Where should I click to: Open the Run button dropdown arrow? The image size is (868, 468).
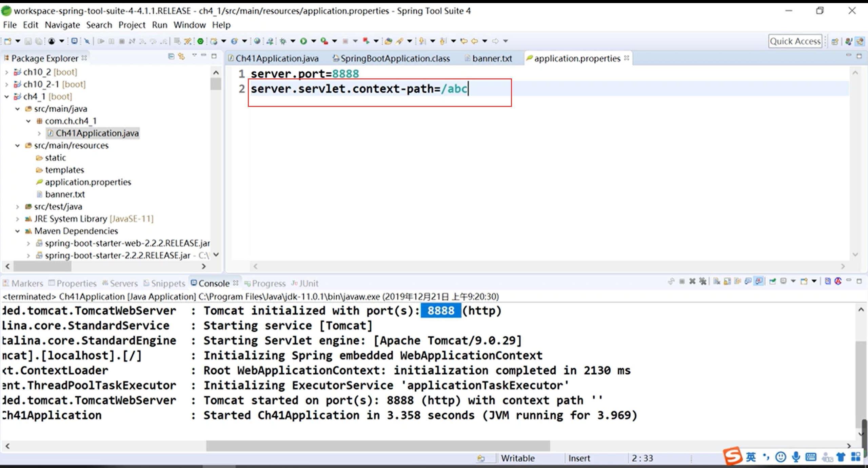[x=314, y=41]
